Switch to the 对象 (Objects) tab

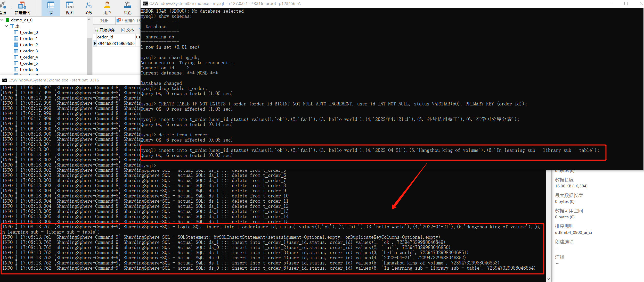[104, 21]
